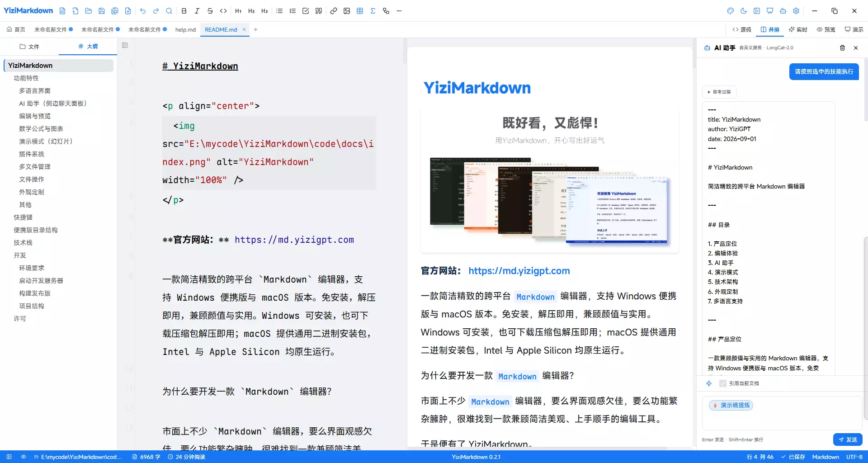This screenshot has height=463, width=868.
Task: Insert H1 heading
Action: tap(238, 11)
